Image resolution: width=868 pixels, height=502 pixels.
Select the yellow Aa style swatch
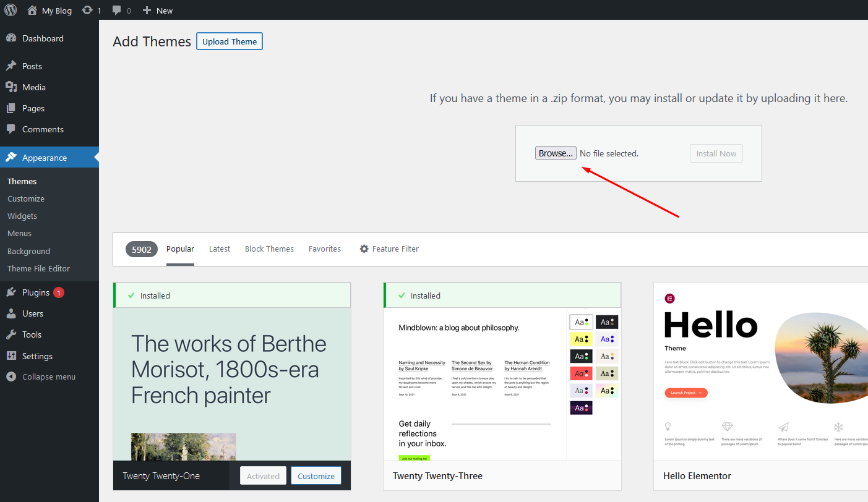(x=581, y=339)
